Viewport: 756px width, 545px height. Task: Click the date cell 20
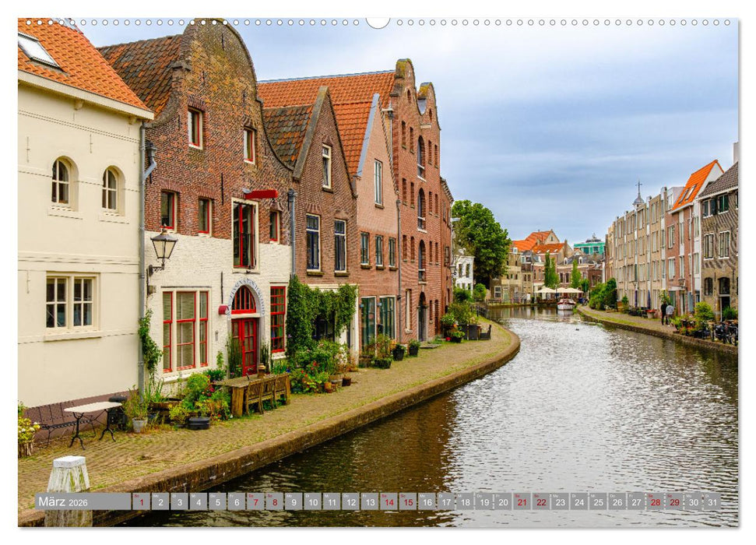[501, 503]
